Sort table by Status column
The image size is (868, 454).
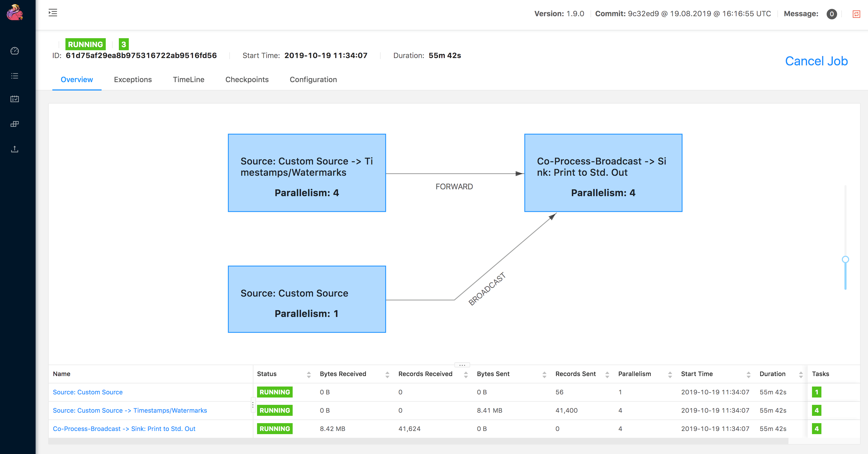click(x=309, y=374)
